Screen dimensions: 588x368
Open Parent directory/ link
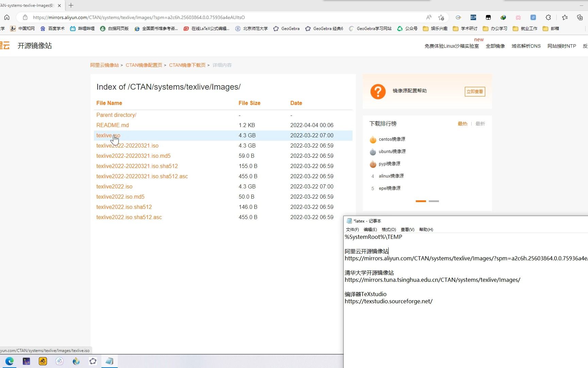click(x=116, y=115)
